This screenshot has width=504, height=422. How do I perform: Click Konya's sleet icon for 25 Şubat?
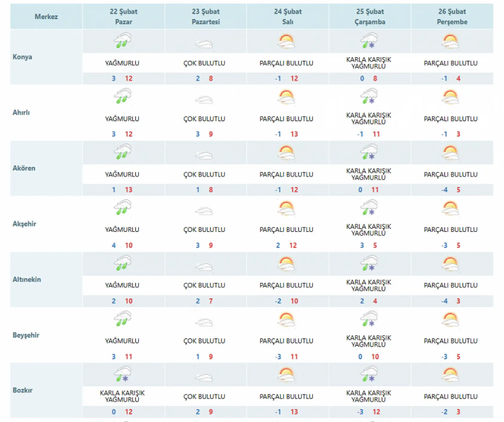[369, 41]
